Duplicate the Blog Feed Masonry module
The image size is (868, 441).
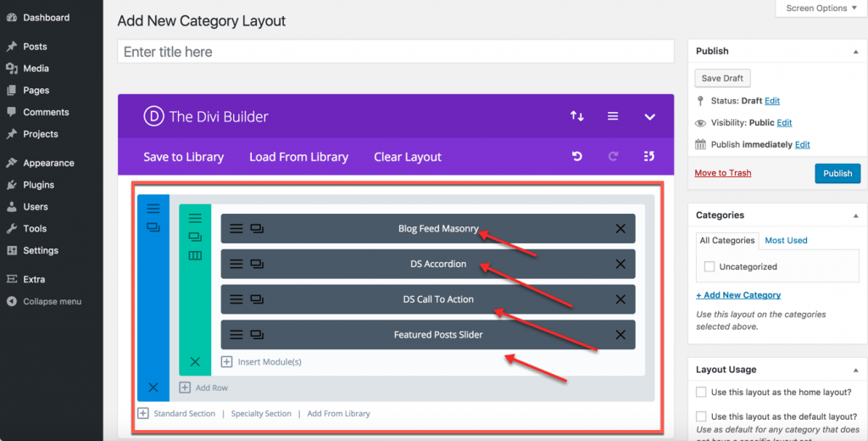tap(256, 228)
